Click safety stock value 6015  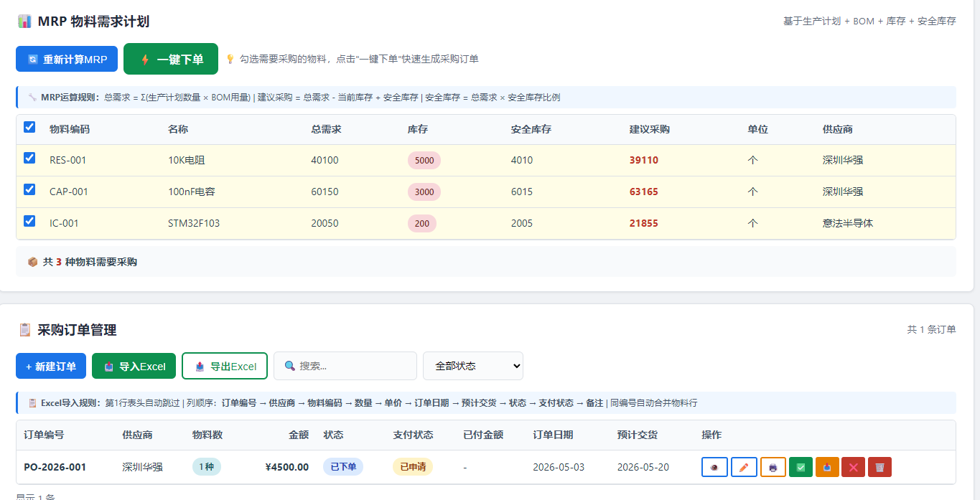(522, 192)
